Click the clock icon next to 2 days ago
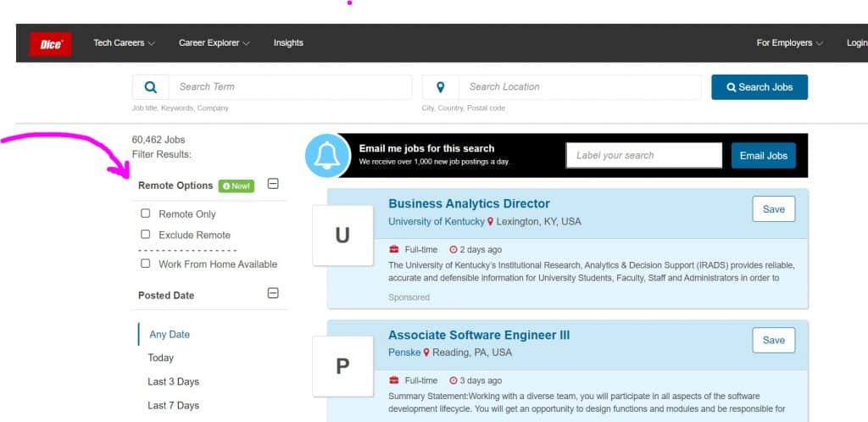 click(453, 249)
